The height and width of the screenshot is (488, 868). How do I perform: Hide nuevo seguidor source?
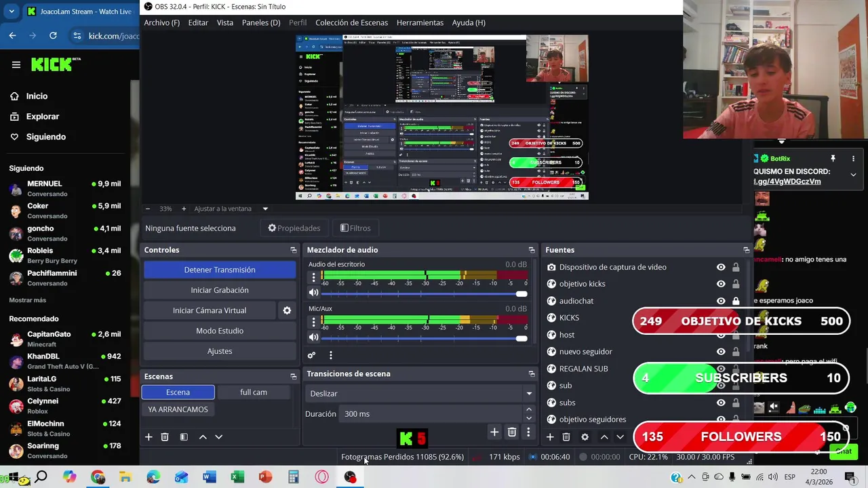pos(721,352)
